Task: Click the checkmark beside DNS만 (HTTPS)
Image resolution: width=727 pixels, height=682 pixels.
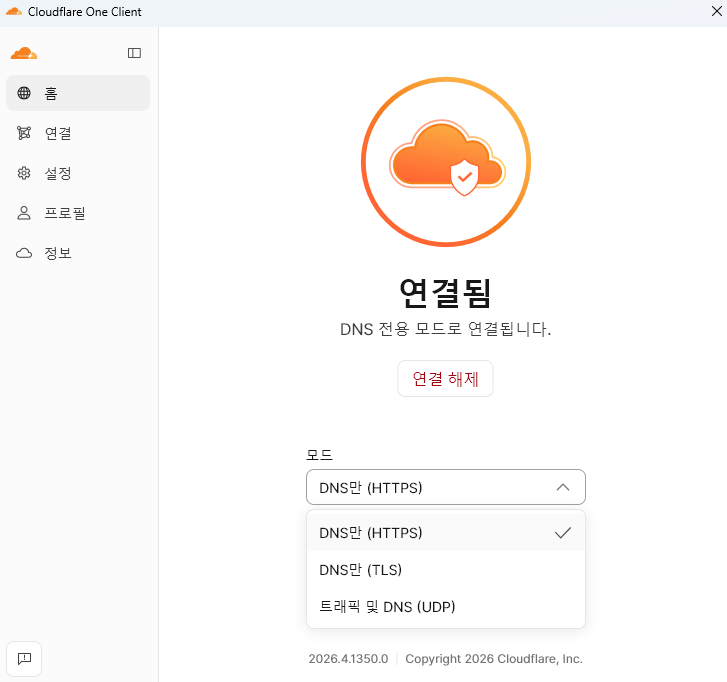Action: click(x=563, y=533)
